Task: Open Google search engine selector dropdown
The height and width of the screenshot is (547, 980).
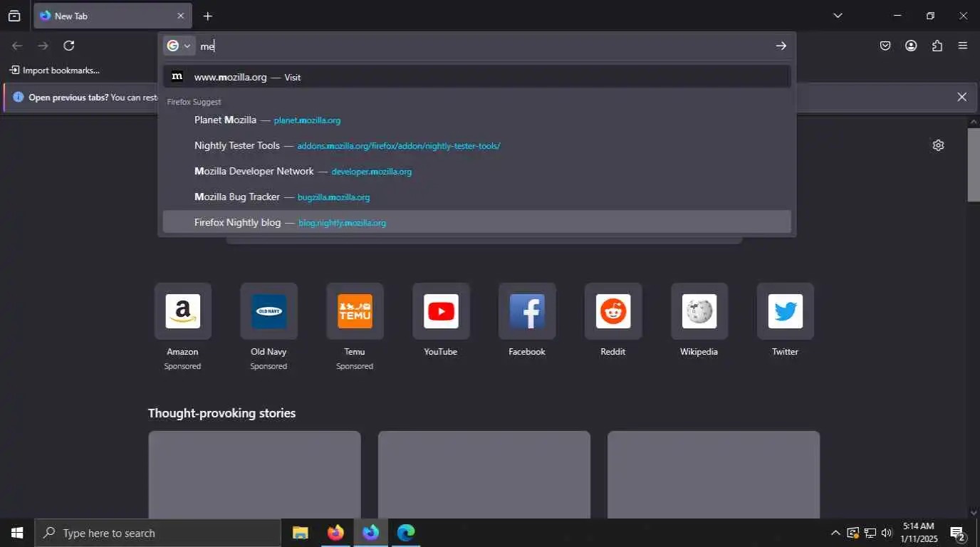Action: click(179, 46)
